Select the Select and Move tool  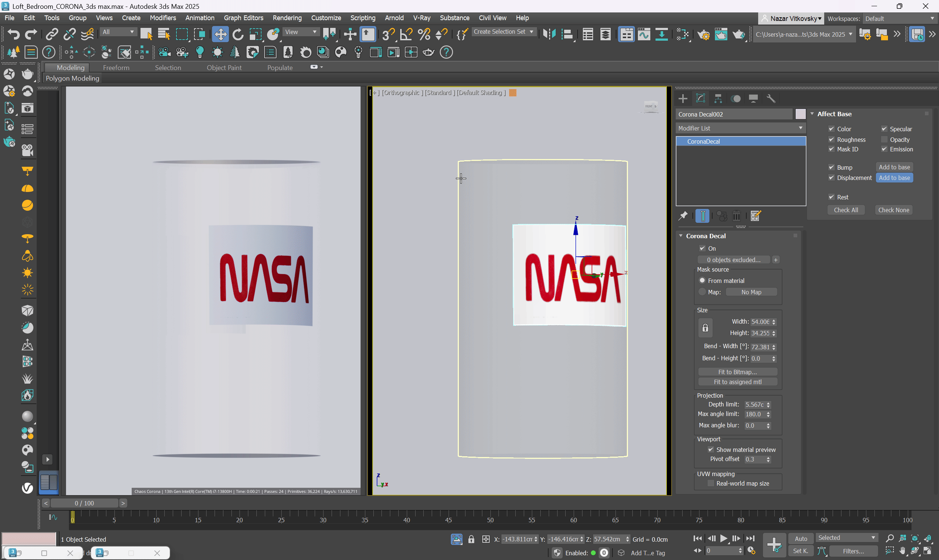coord(220,34)
